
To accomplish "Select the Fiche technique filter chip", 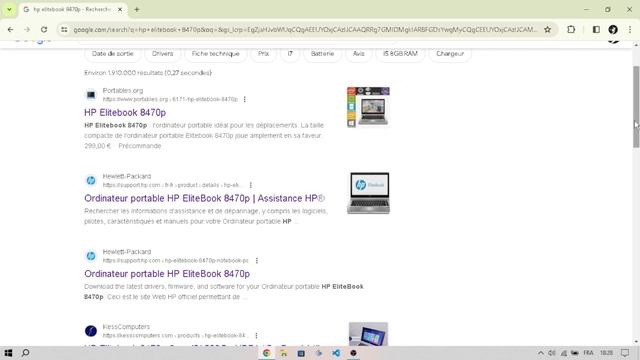I will coord(216,53).
